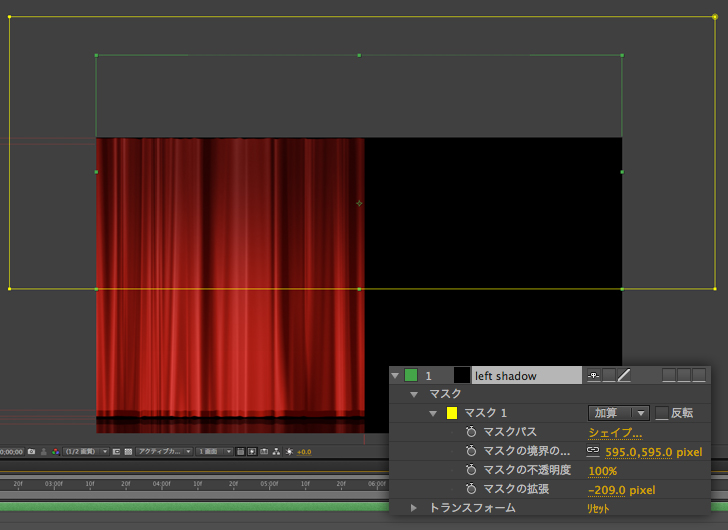
Task: Toggle the quality switch on left shadow layer
Action: (x=624, y=376)
